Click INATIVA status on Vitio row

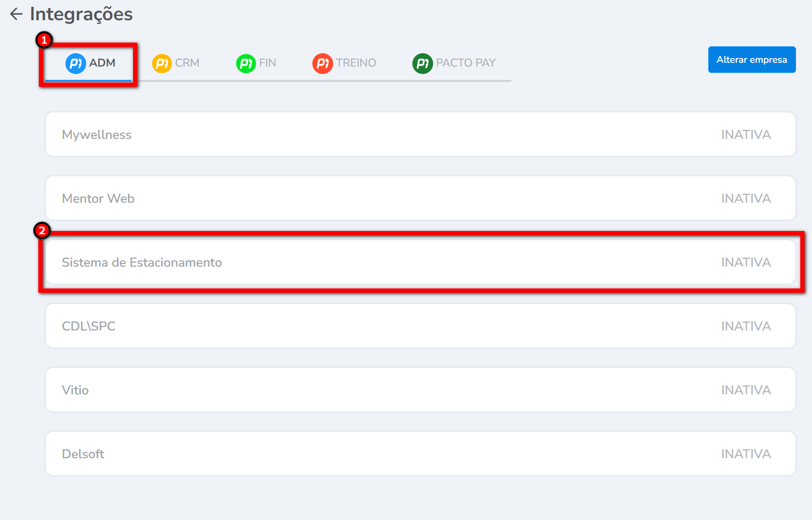click(745, 390)
